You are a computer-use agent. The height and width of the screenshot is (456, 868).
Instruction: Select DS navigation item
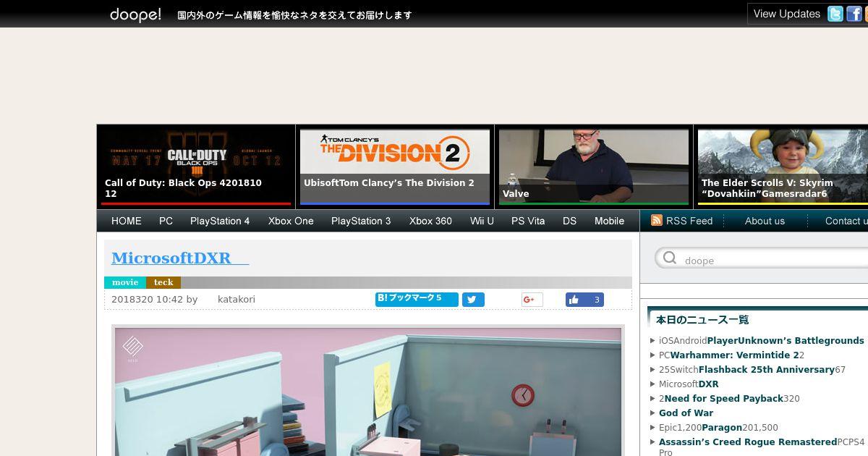click(570, 221)
